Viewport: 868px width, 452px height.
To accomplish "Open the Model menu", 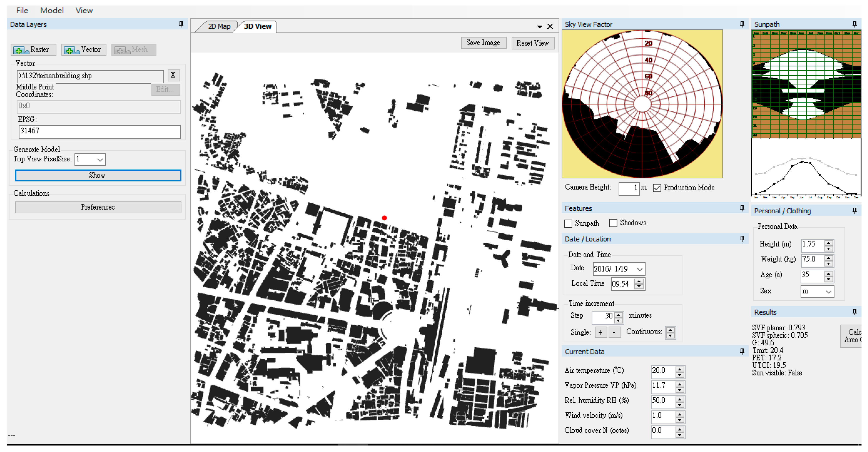I will point(51,10).
